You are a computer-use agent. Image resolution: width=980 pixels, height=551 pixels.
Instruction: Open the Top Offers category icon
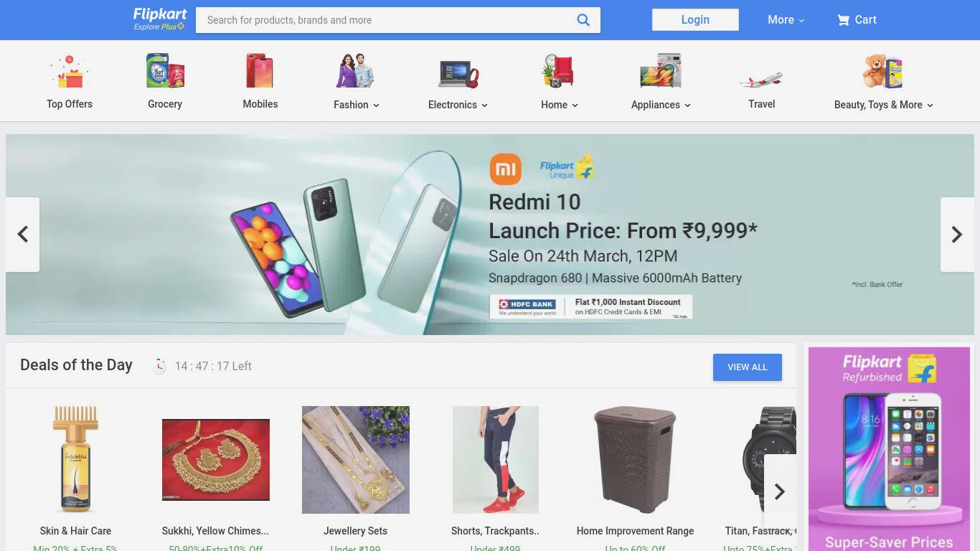69,72
